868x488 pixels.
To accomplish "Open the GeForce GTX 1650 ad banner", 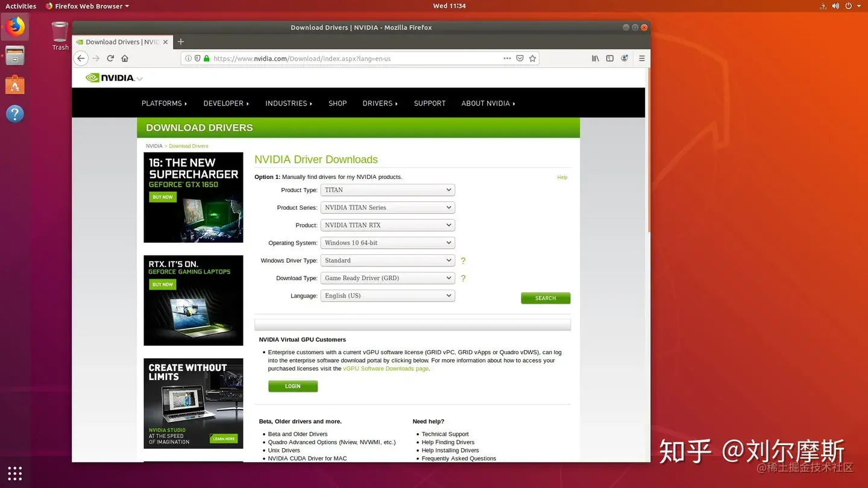I will pyautogui.click(x=193, y=198).
